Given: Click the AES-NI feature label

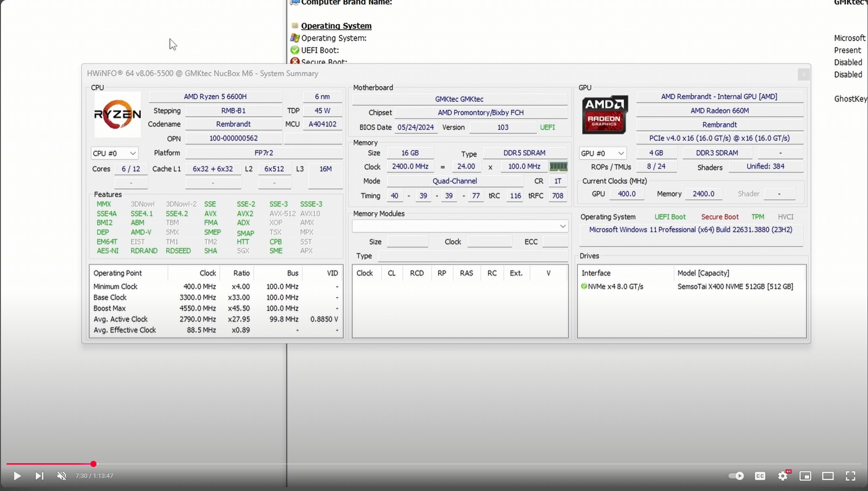Looking at the screenshot, I should click(x=107, y=251).
